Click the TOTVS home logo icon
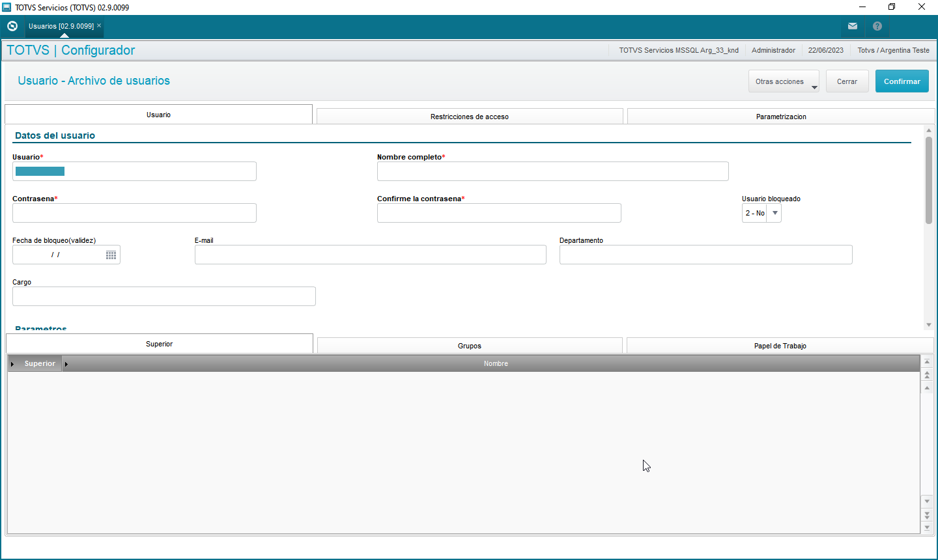This screenshot has height=560, width=938. pos(12,26)
